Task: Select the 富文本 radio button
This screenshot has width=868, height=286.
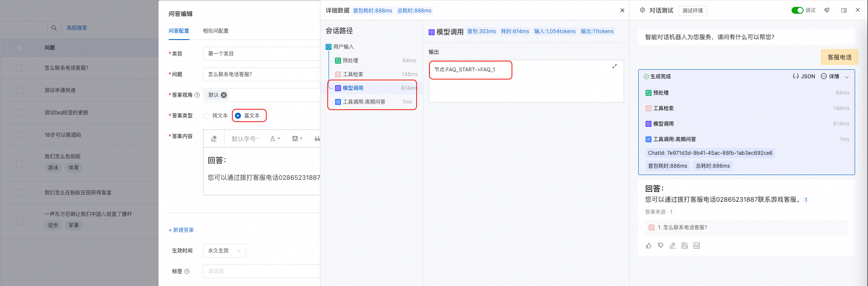Action: point(238,116)
